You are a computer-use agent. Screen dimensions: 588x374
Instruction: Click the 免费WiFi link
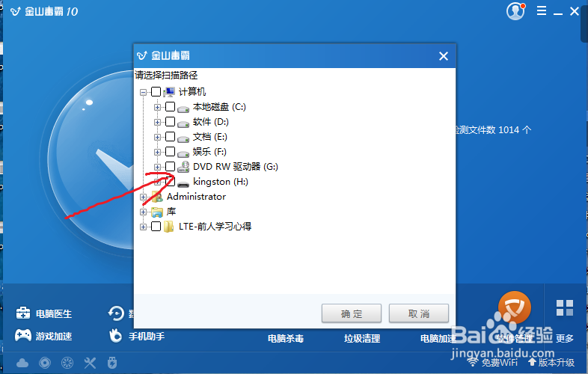point(492,362)
